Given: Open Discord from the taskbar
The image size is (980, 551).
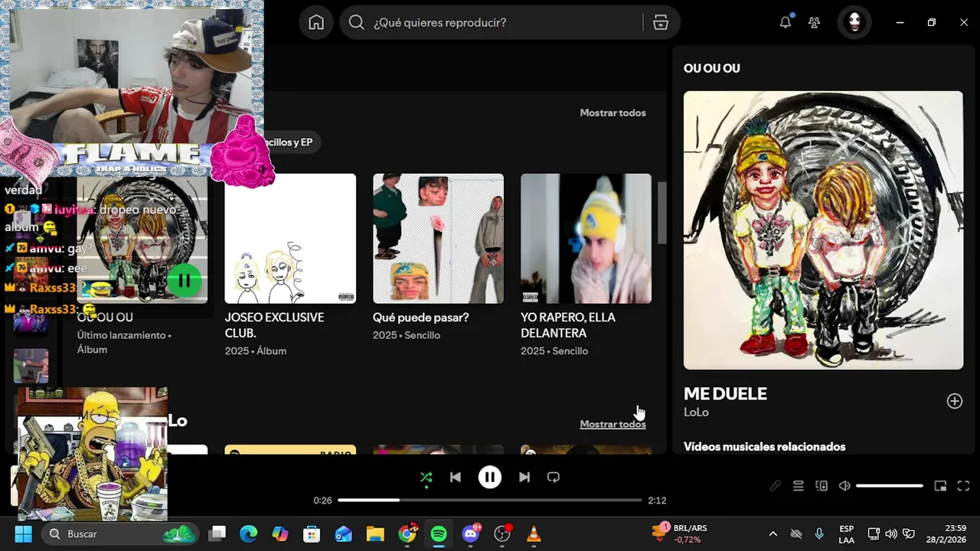Looking at the screenshot, I should pyautogui.click(x=471, y=533).
